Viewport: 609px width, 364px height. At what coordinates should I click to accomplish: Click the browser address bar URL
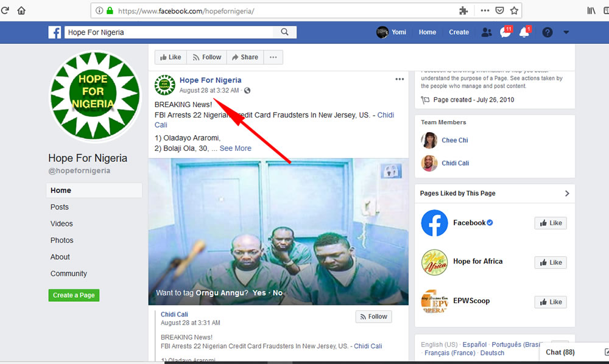tap(186, 11)
